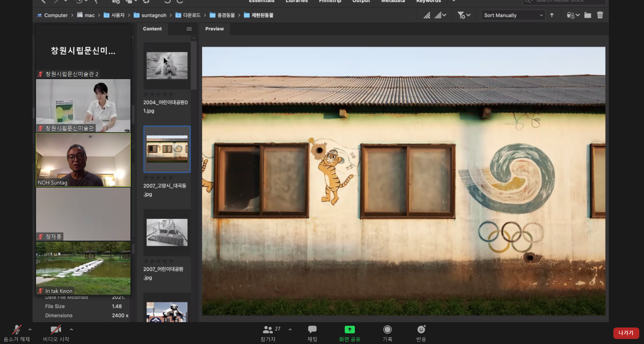This screenshot has height=344, width=644.
Task: Set star rating for 2007_어린이대공원.jpg
Action: point(158,261)
